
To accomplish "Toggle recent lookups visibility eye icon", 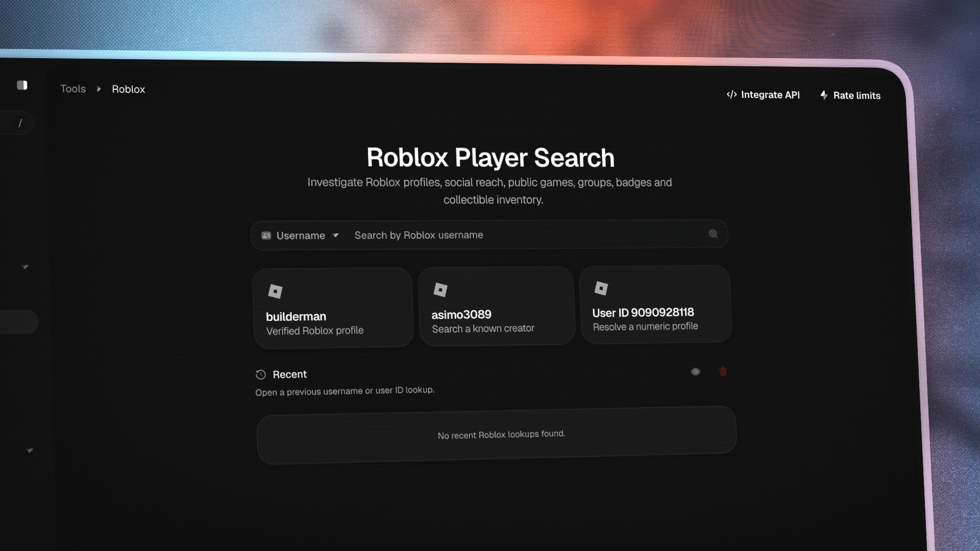I will (696, 372).
